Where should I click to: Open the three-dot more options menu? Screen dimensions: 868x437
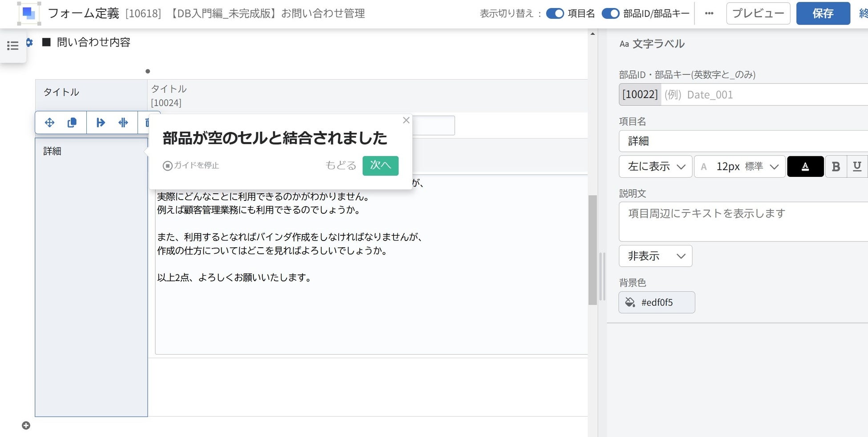coord(710,13)
